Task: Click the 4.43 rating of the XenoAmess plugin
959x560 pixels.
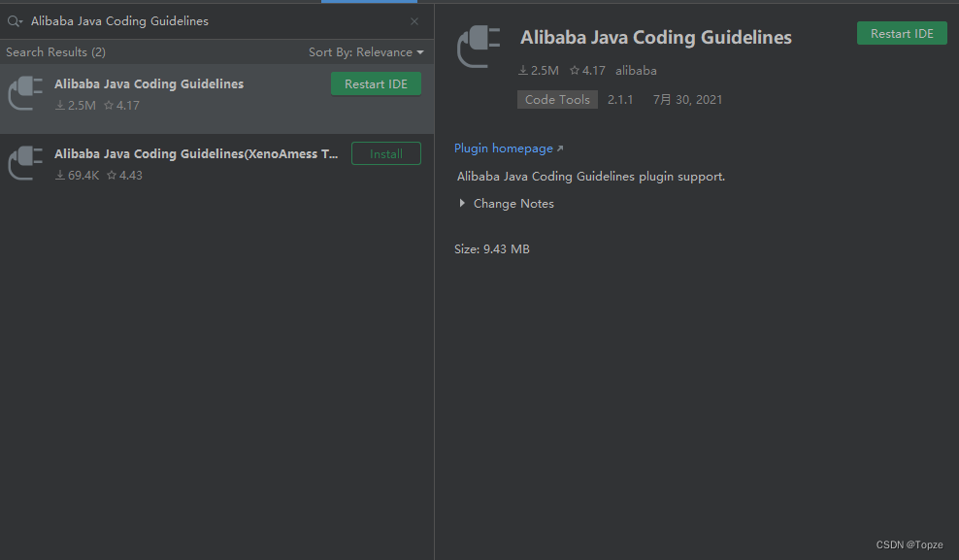Action: click(125, 176)
